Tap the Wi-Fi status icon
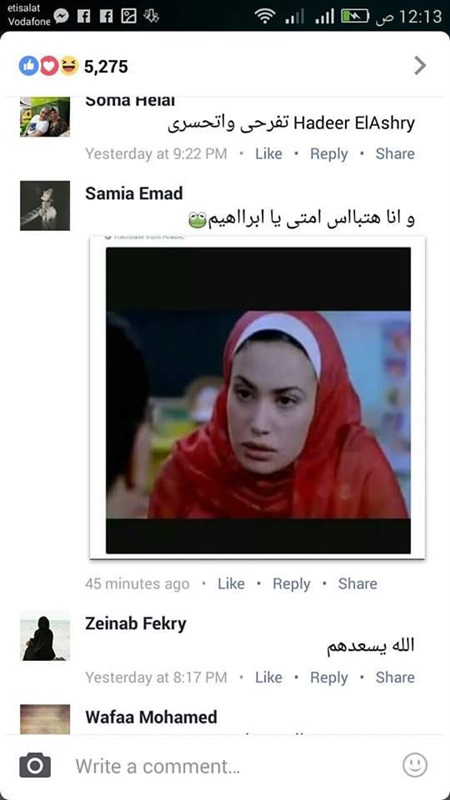 tap(265, 17)
